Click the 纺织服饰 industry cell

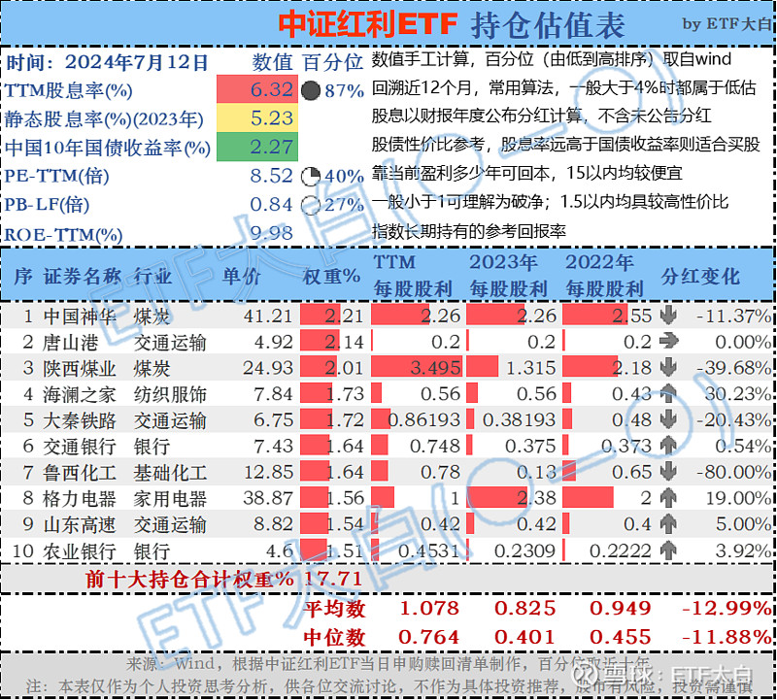(x=170, y=394)
